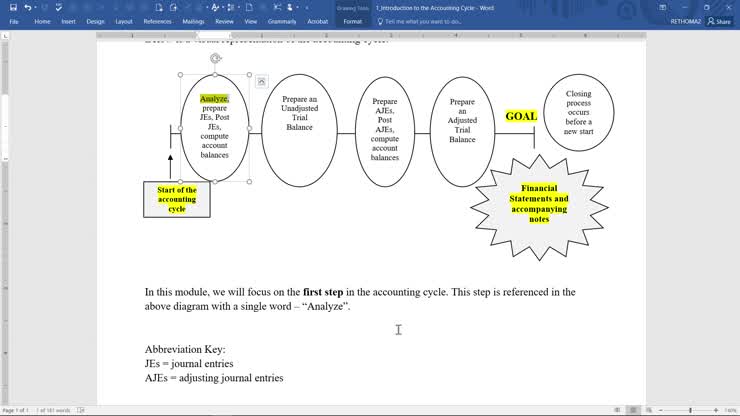Click the highlighted GOAL label
This screenshot has height=416, width=740.
521,116
